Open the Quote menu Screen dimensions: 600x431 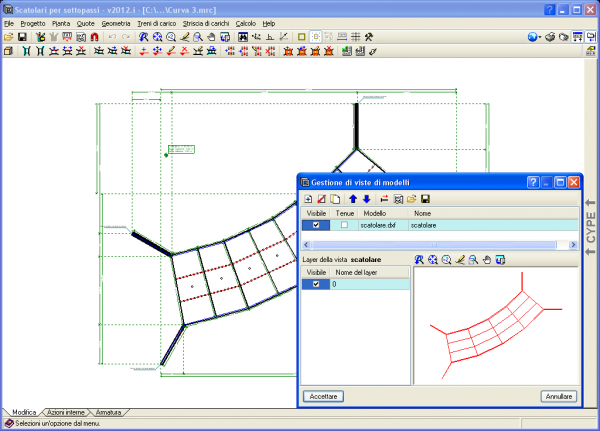point(85,24)
